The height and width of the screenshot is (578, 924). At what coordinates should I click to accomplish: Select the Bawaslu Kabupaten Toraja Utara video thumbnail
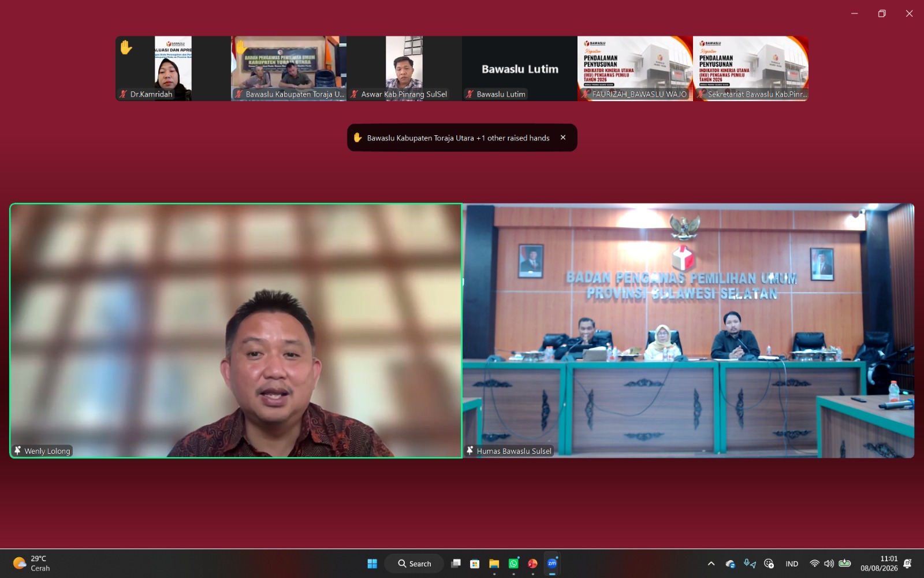pos(289,69)
